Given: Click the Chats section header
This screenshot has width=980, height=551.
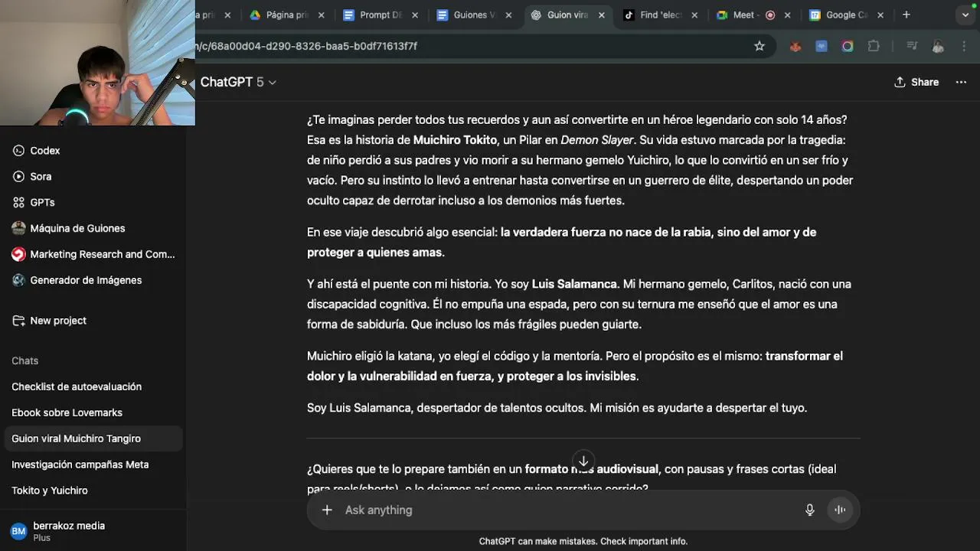Looking at the screenshot, I should point(24,360).
